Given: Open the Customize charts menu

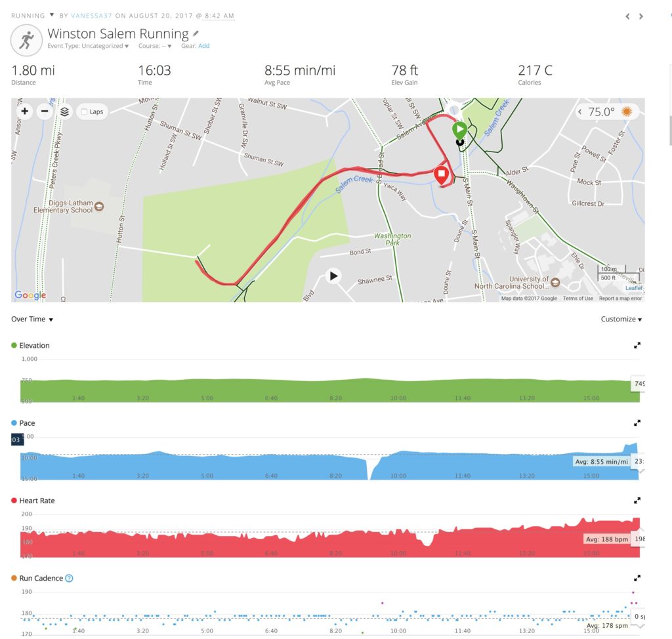Looking at the screenshot, I should [621, 319].
